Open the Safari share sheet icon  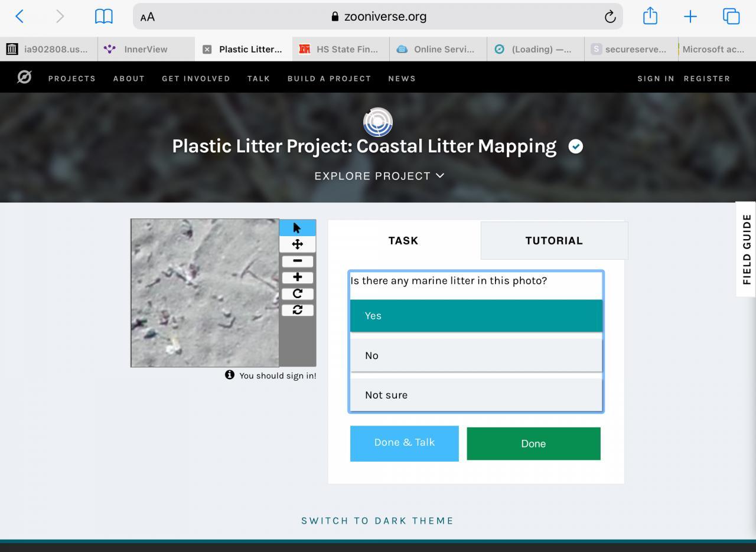pyautogui.click(x=650, y=16)
